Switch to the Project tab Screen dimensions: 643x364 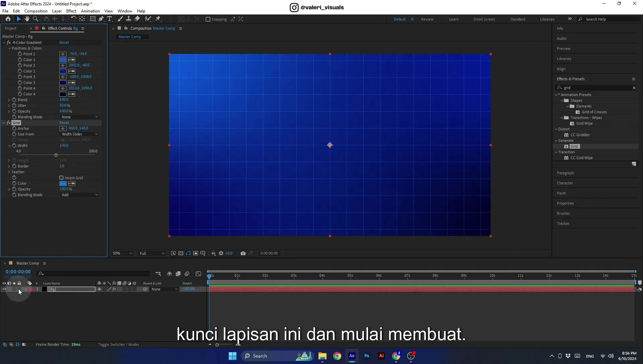pyautogui.click(x=10, y=28)
